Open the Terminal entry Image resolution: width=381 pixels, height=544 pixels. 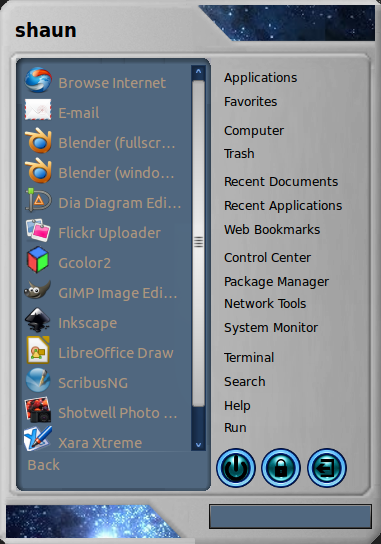(x=249, y=357)
